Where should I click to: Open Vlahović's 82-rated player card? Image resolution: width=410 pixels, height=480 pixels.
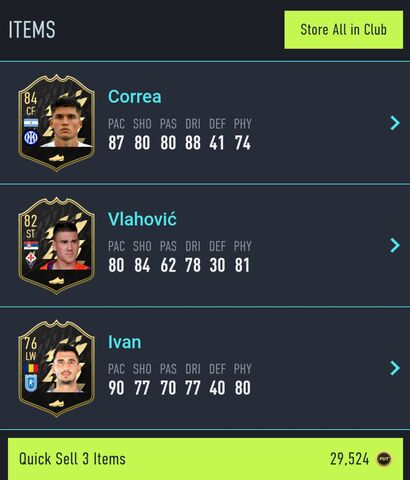pyautogui.click(x=56, y=245)
